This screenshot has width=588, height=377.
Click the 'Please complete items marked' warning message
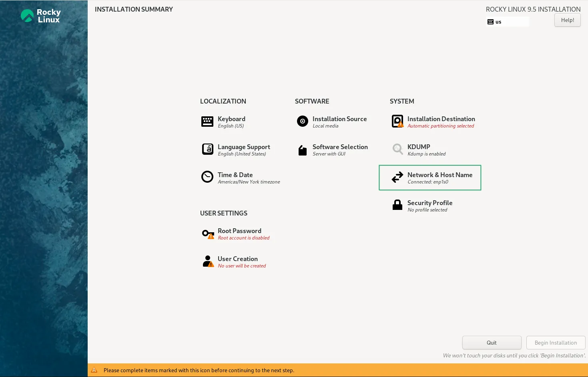pyautogui.click(x=199, y=370)
